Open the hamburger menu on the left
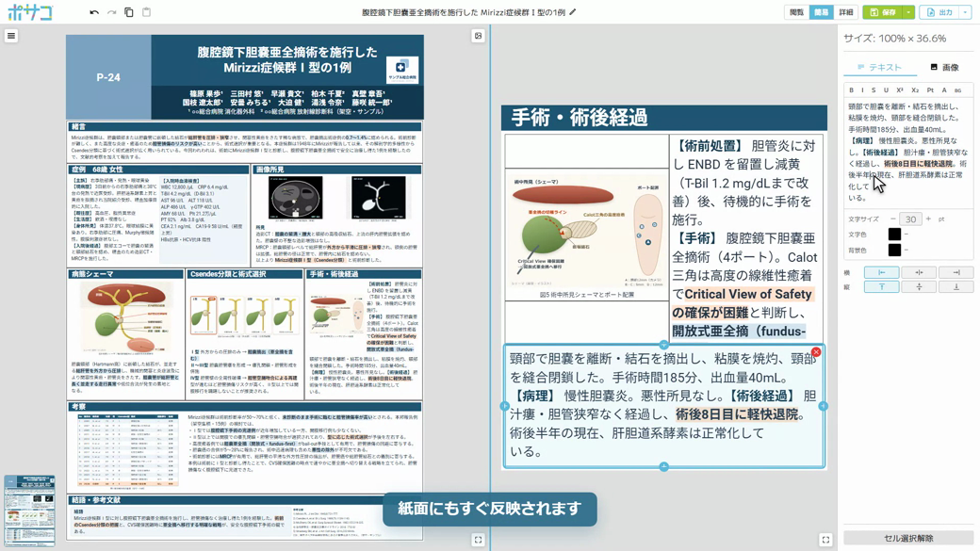The height and width of the screenshot is (551, 980). [11, 36]
